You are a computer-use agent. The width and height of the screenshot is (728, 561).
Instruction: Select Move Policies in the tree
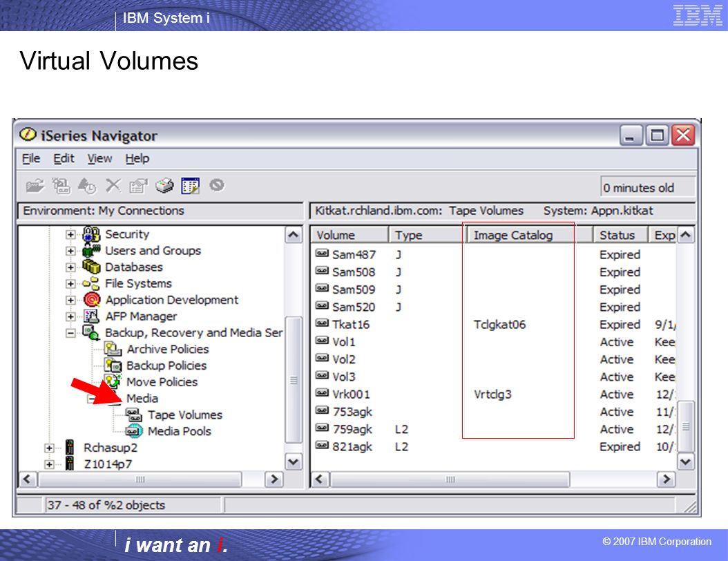(x=162, y=382)
